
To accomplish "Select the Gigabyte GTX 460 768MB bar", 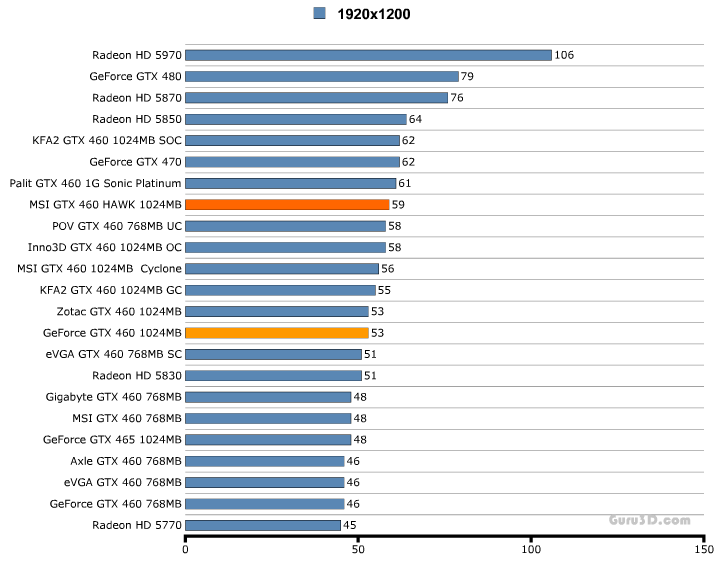I will tap(268, 397).
